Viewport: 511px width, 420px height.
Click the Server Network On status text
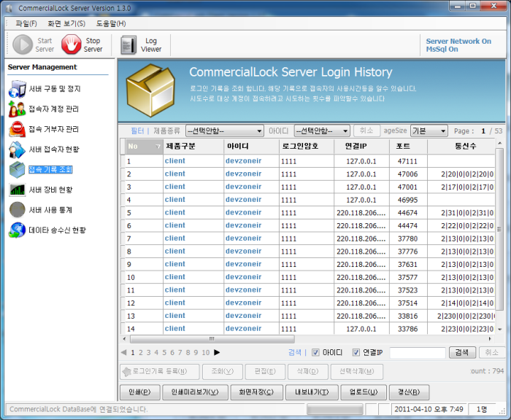(x=458, y=41)
